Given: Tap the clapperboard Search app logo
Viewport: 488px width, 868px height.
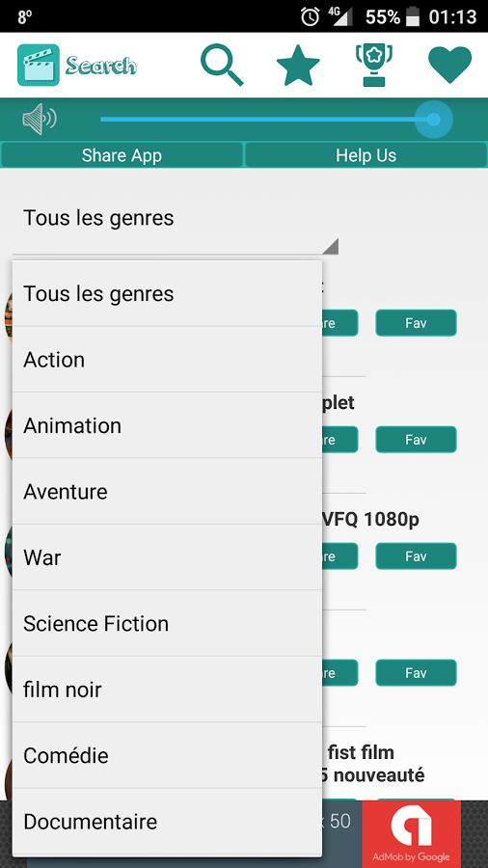Looking at the screenshot, I should point(39,66).
